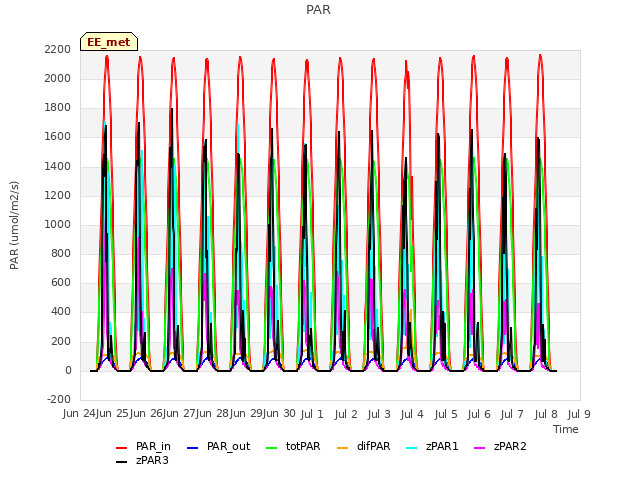Click the blue PAR_out legend swatch
640x480 pixels.
(x=192, y=448)
